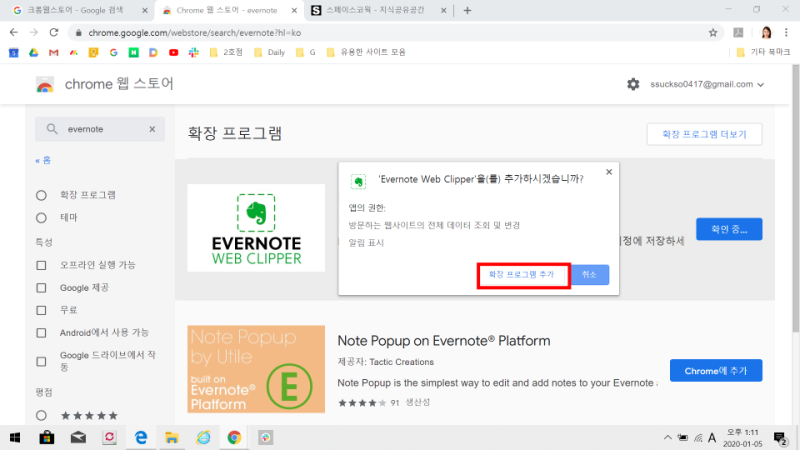Open Microsoft Store from taskbar

tap(47, 438)
